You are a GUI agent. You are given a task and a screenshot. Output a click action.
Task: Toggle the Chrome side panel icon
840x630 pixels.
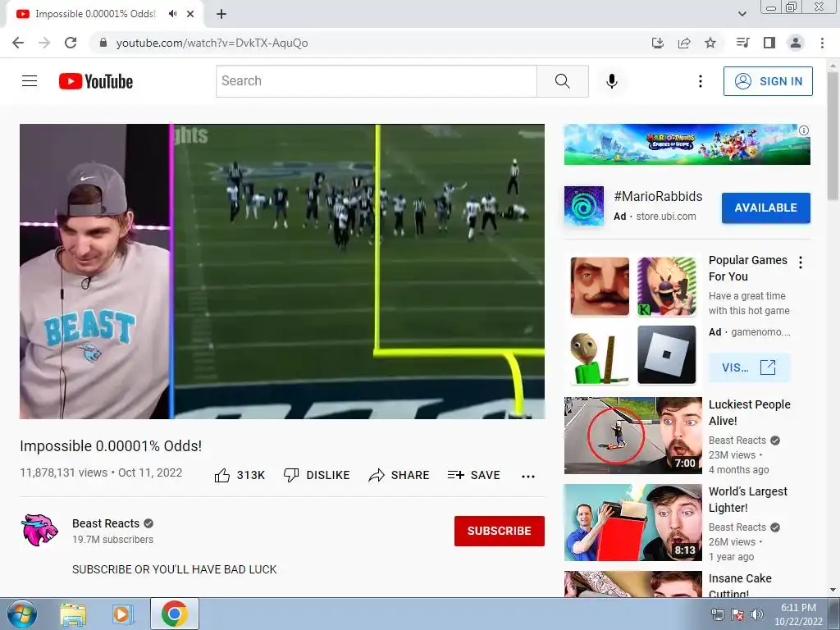coord(769,43)
